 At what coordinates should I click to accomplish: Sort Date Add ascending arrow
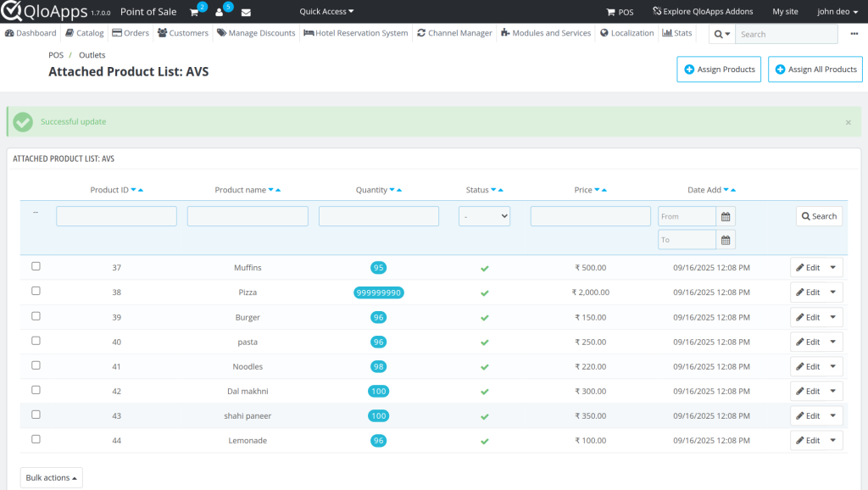pos(733,190)
